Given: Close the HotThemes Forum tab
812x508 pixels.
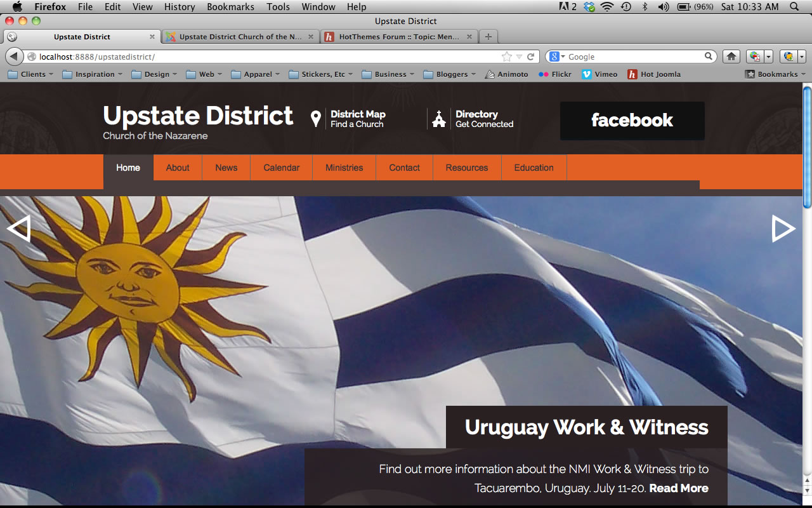Looking at the screenshot, I should point(469,37).
